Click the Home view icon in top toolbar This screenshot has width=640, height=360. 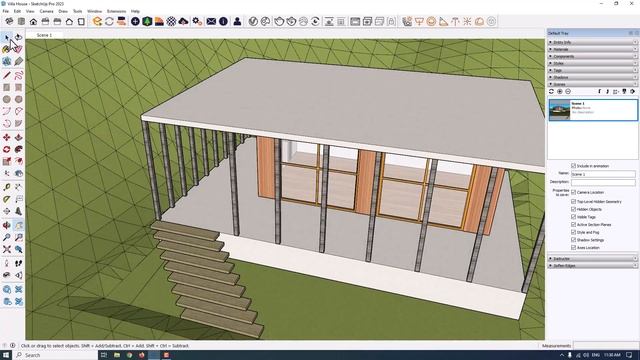point(33,22)
